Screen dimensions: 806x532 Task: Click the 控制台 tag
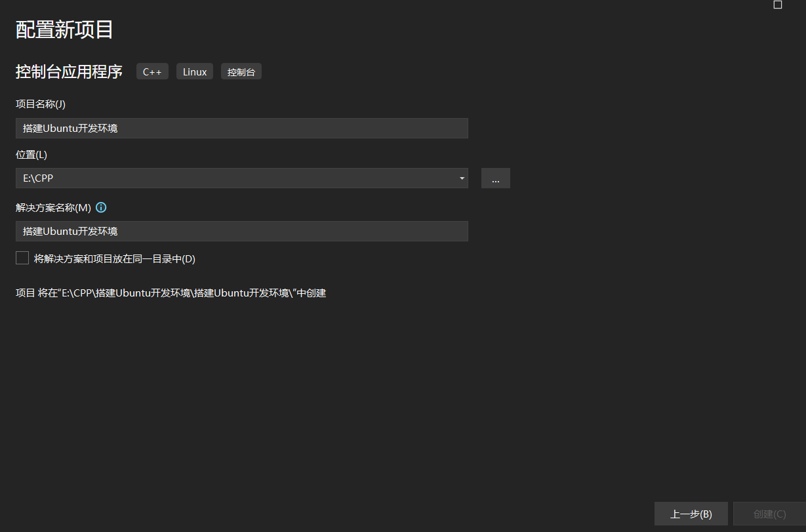(241, 72)
